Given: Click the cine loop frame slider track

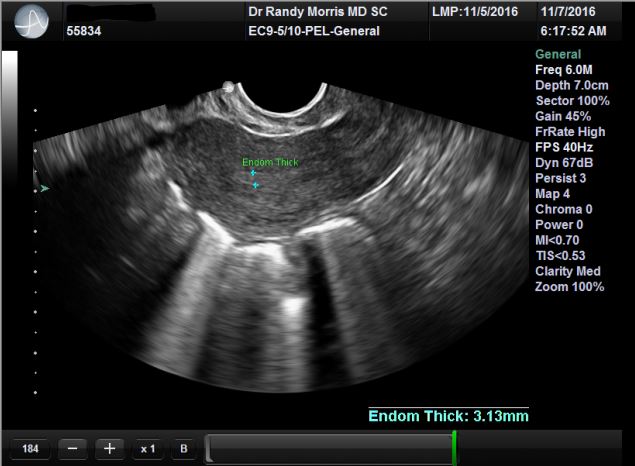Looking at the screenshot, I should pyautogui.click(x=330, y=448).
